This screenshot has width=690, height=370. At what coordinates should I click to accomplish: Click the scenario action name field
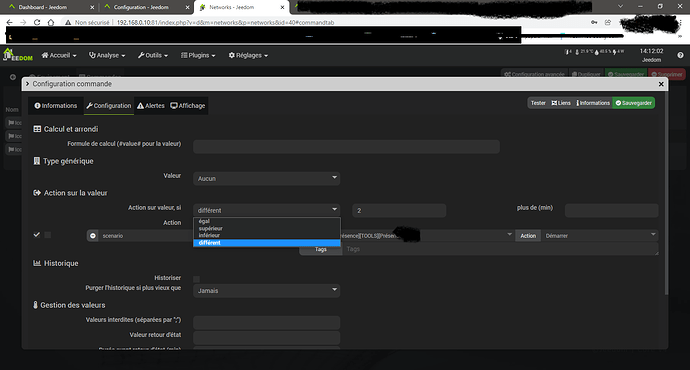(x=146, y=236)
